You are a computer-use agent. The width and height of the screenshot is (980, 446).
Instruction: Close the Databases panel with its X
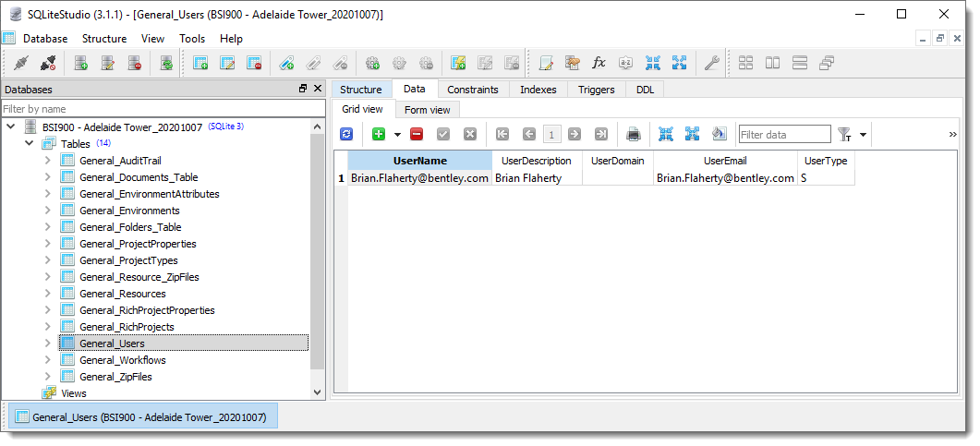318,89
